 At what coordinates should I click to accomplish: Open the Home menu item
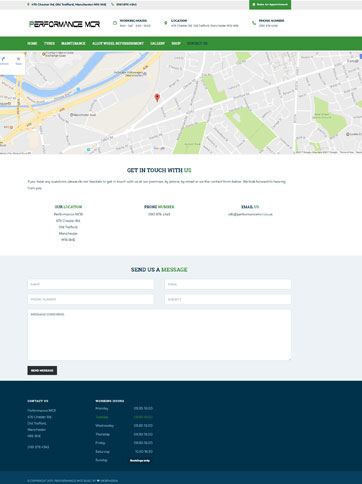click(x=32, y=43)
